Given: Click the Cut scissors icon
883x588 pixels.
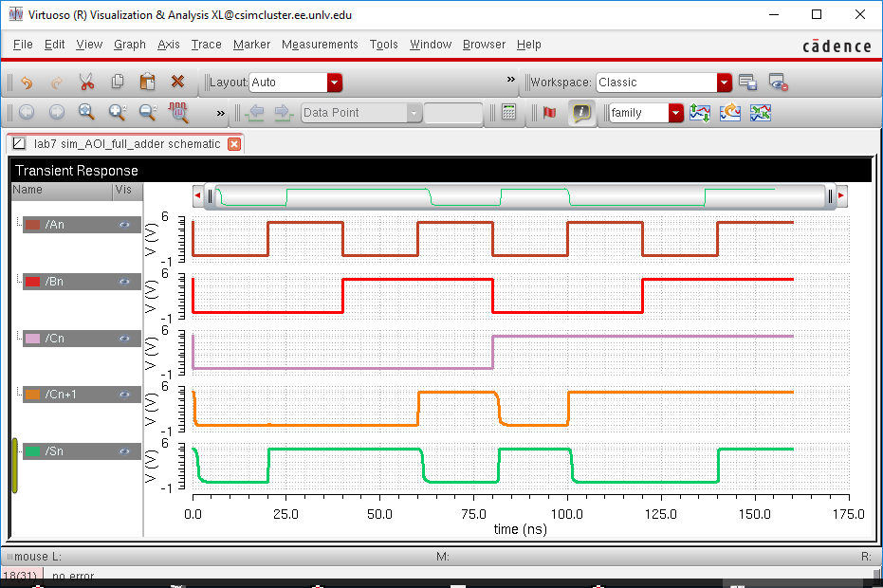Looking at the screenshot, I should pos(86,83).
